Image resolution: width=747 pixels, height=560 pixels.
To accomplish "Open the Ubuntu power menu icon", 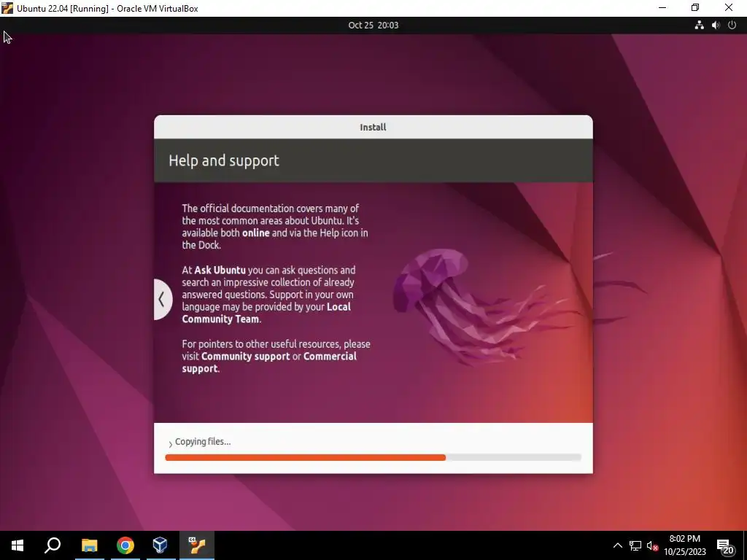I will (x=732, y=26).
